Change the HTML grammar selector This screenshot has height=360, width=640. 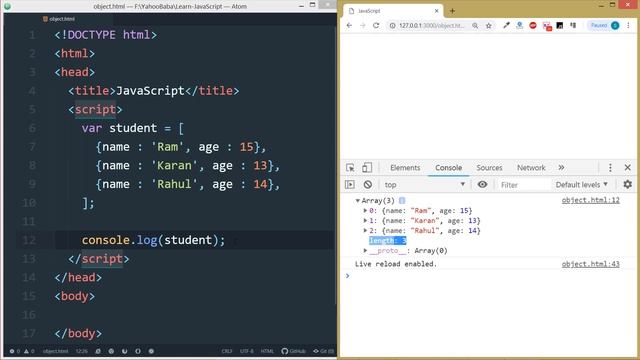(267, 351)
